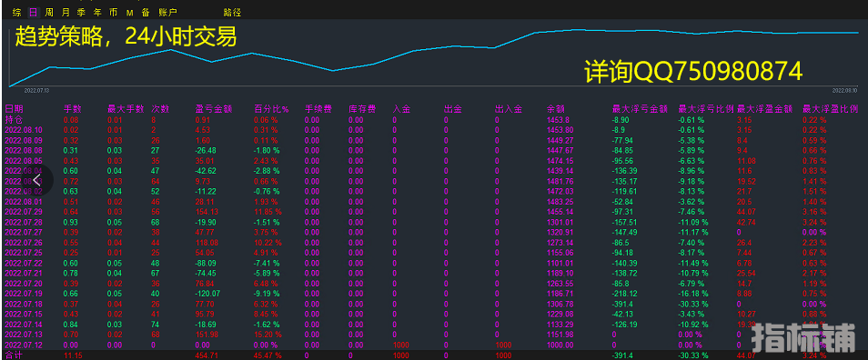Switch to the 季 quarterly tab
This screenshot has width=868, height=360.
coord(81,12)
